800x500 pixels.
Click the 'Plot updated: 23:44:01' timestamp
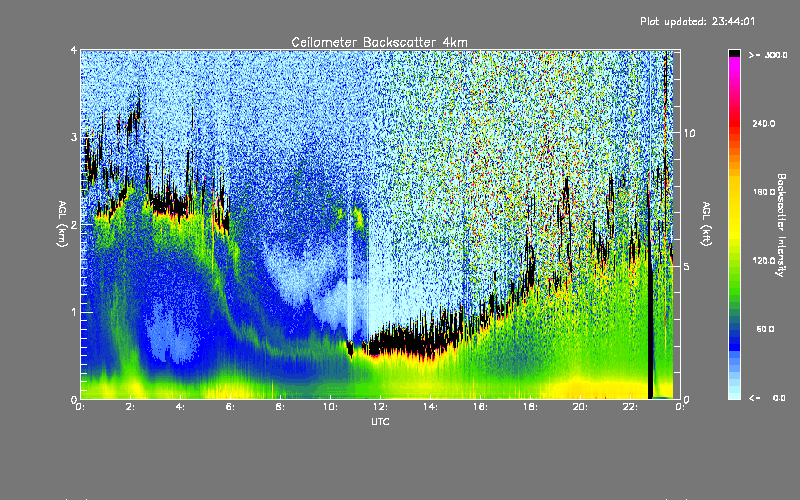tap(697, 21)
